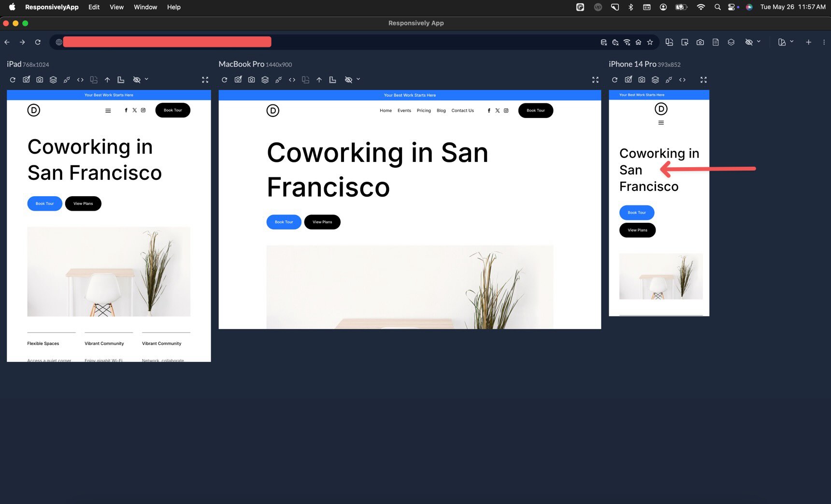831x504 pixels.
Task: Capture full page screenshot of iPad
Action: click(x=40, y=80)
